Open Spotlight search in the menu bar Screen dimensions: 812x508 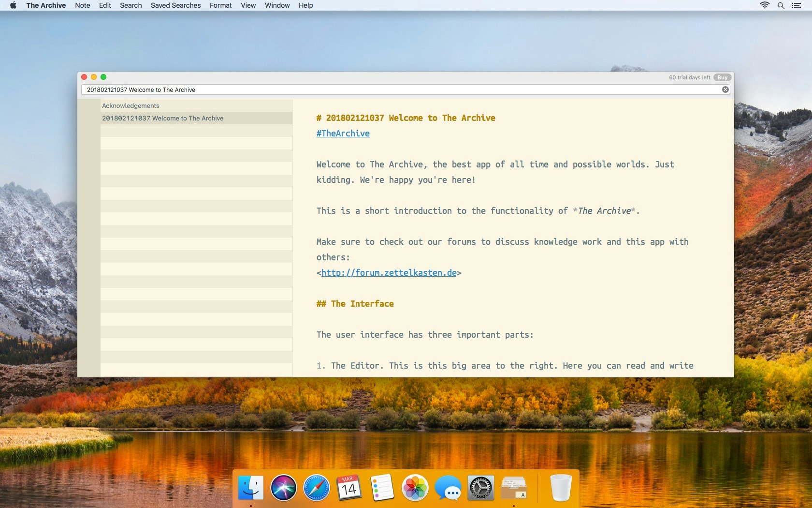(x=781, y=5)
